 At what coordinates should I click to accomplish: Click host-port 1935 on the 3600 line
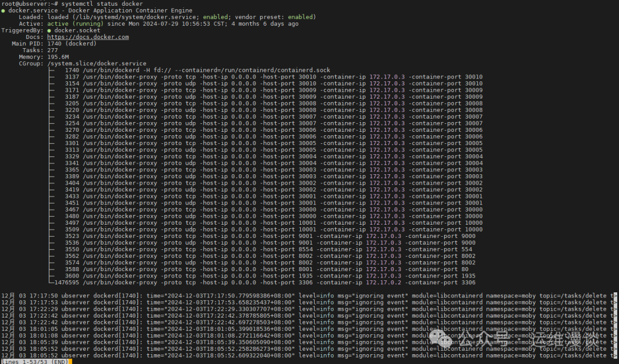click(305, 276)
